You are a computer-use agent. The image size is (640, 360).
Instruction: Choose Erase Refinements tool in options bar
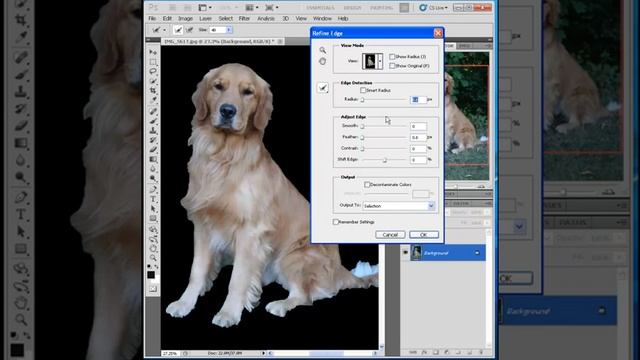(189, 30)
